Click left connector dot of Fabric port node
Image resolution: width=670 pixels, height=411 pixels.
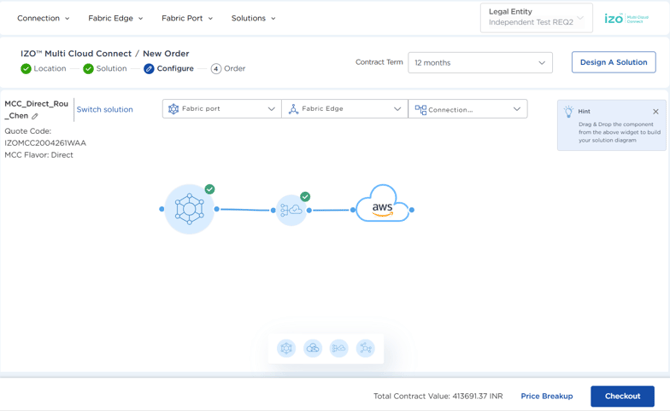(162, 209)
